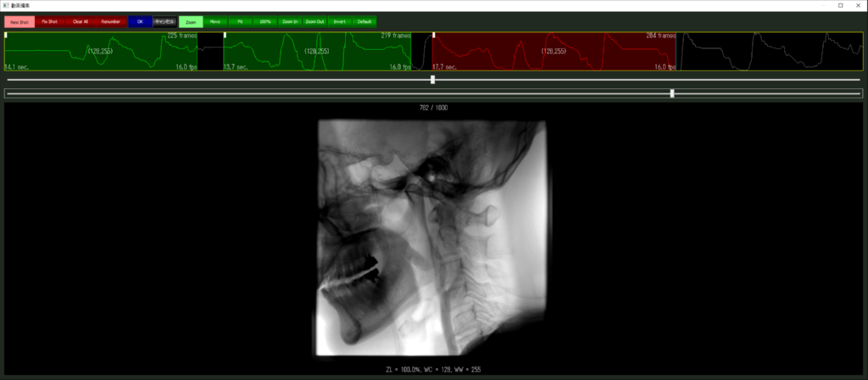
Task: Click Clear All in the toolbar
Action: [x=80, y=21]
